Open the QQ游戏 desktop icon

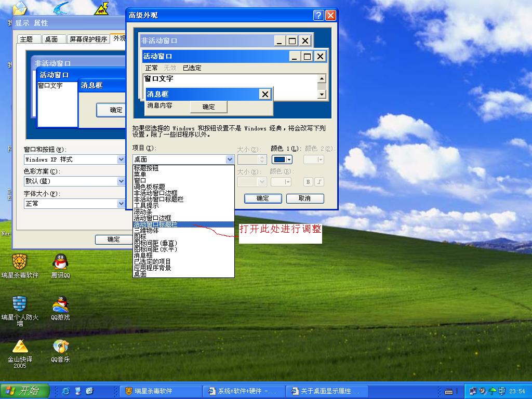pyautogui.click(x=61, y=304)
